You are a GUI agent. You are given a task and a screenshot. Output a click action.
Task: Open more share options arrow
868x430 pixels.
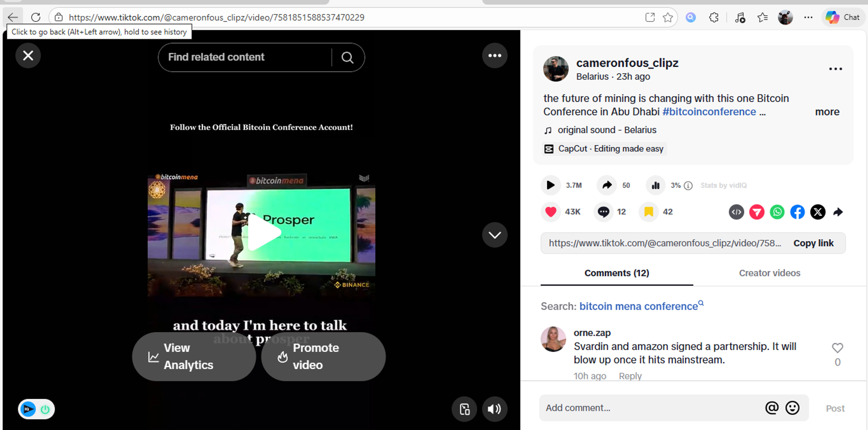tap(838, 212)
